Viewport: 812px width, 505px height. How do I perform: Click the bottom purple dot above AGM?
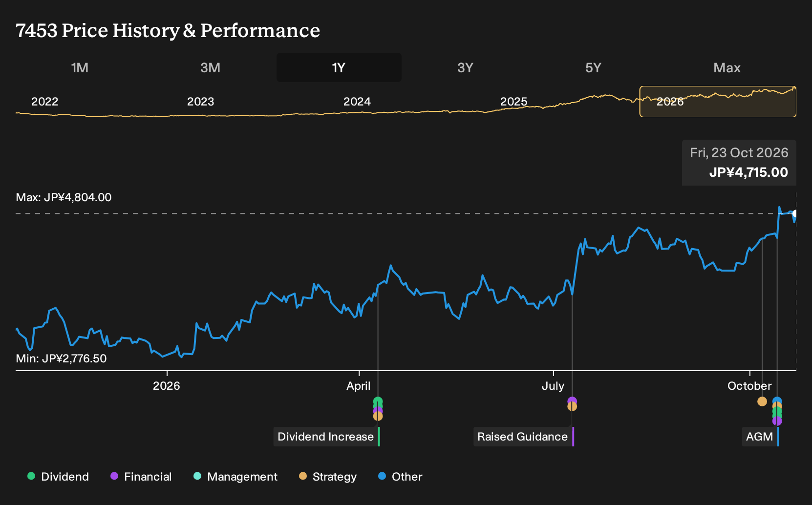tap(777, 421)
